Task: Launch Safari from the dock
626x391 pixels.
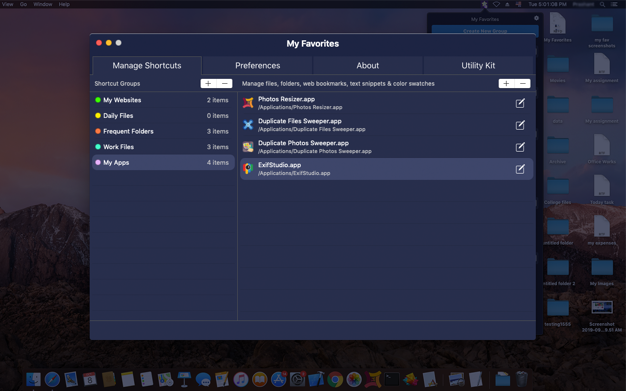Action: (x=52, y=379)
